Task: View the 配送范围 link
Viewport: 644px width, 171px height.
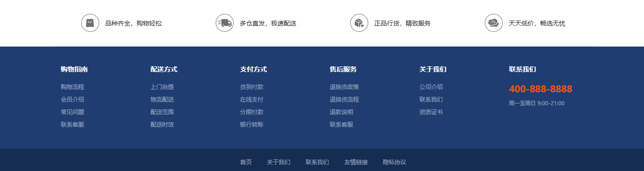Action: pyautogui.click(x=162, y=112)
